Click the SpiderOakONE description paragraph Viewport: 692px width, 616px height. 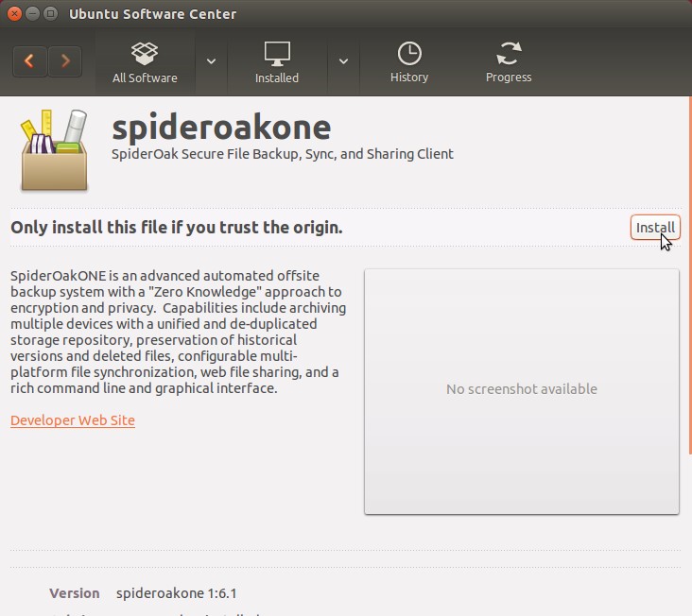pos(179,332)
